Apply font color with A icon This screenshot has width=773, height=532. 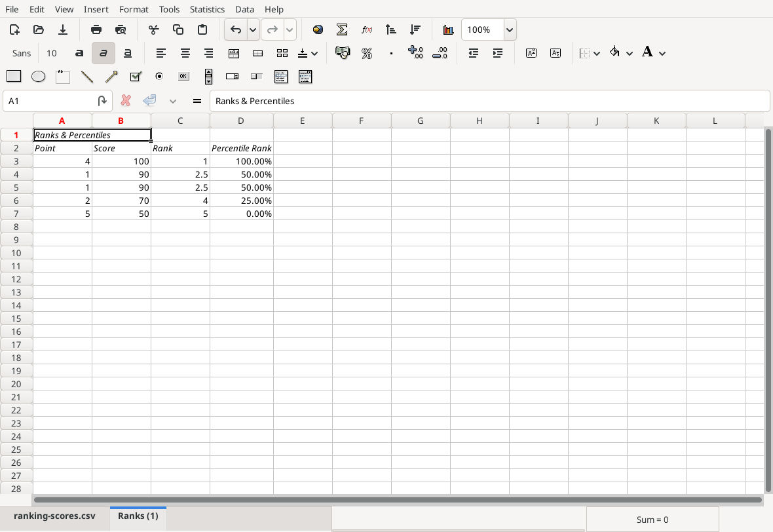pos(647,51)
